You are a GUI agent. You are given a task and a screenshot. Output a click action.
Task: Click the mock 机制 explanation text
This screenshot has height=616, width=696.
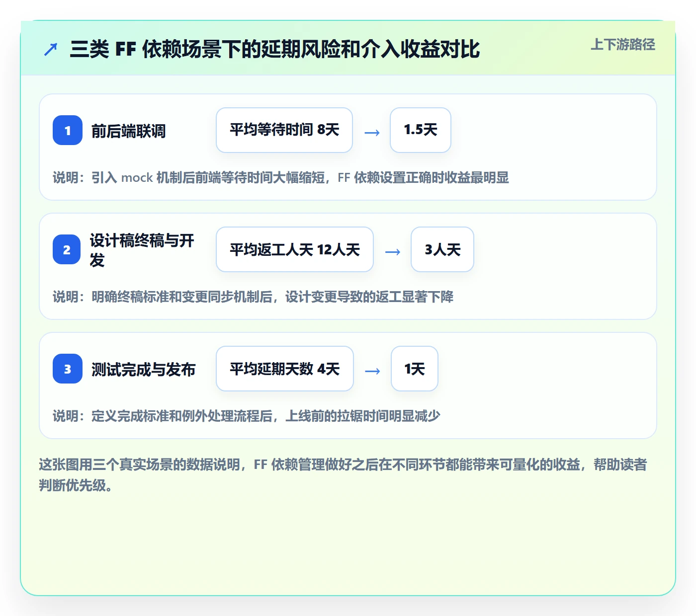click(281, 178)
